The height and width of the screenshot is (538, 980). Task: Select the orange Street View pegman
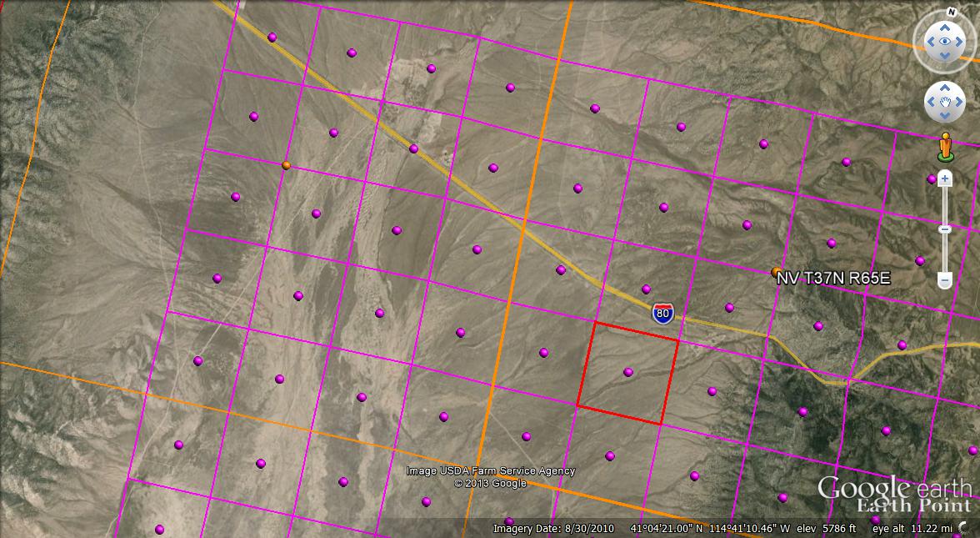tap(945, 147)
